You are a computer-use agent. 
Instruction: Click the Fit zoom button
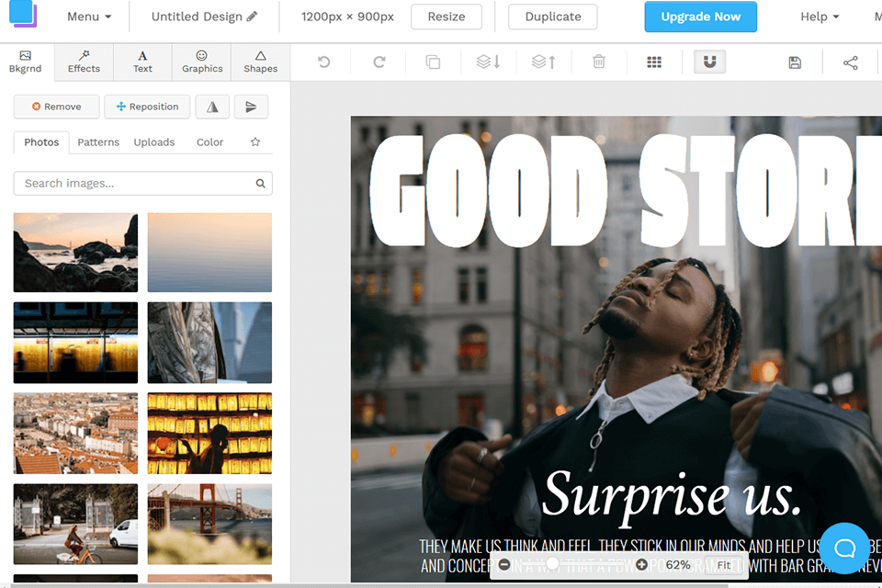[x=723, y=564]
